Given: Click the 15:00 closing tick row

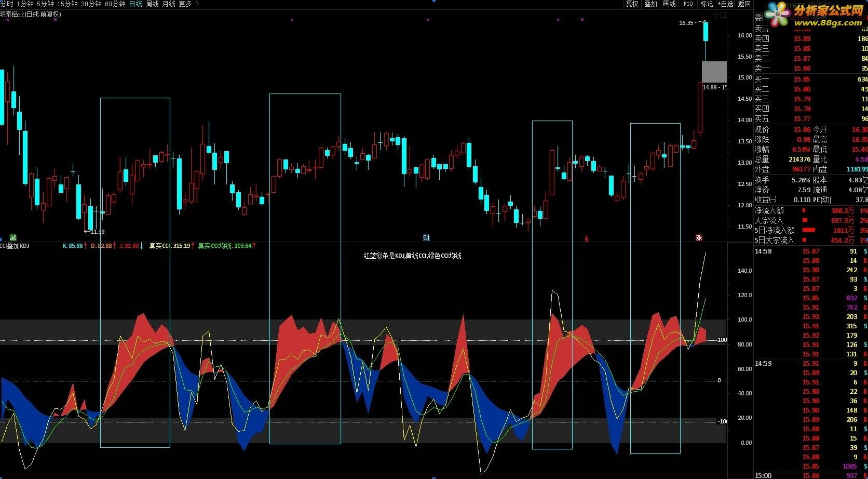Looking at the screenshot, I should (810, 475).
